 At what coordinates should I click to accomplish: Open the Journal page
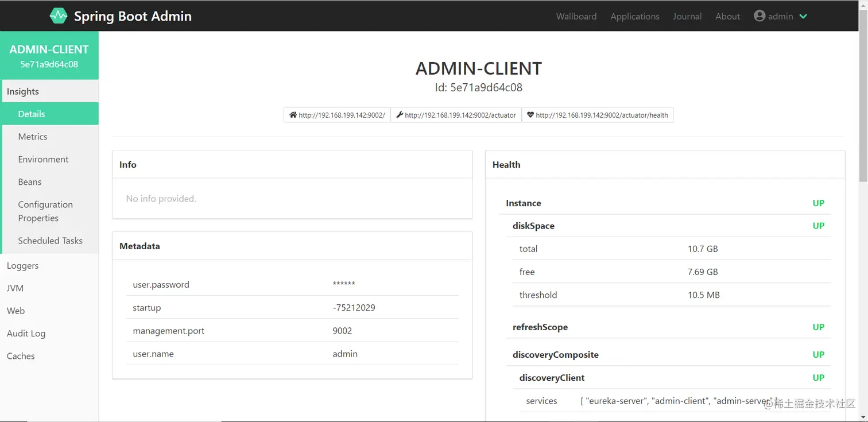tap(687, 16)
